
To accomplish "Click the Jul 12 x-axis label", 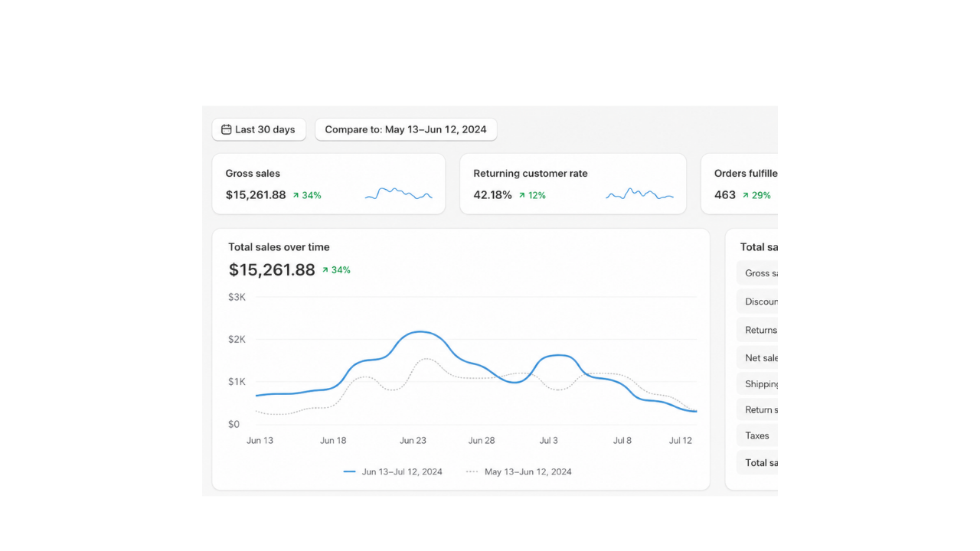I will coord(681,440).
